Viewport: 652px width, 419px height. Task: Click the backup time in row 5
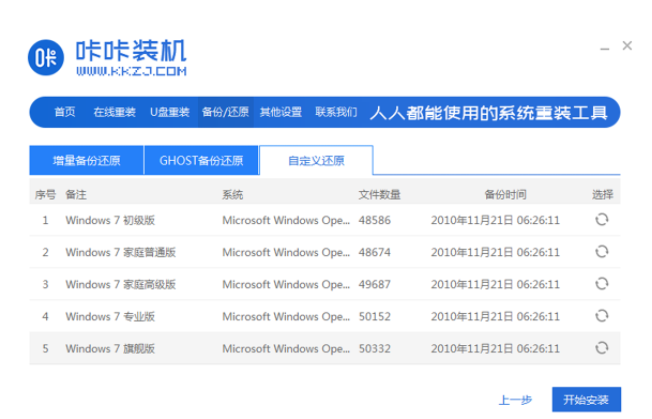coord(495,348)
